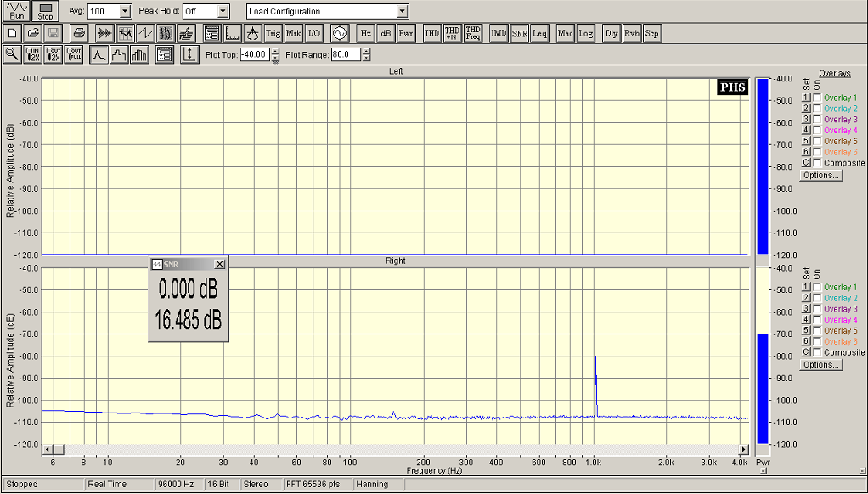
Task: Open the Mac macro button
Action: 565,33
